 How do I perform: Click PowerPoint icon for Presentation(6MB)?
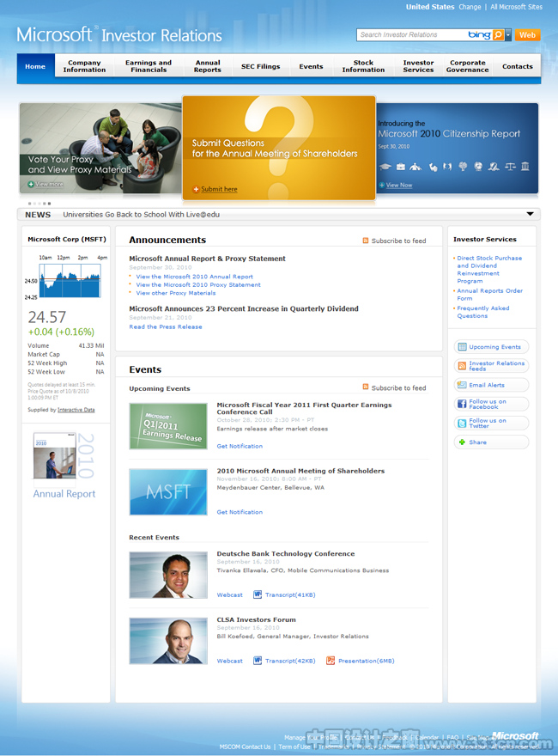point(330,661)
